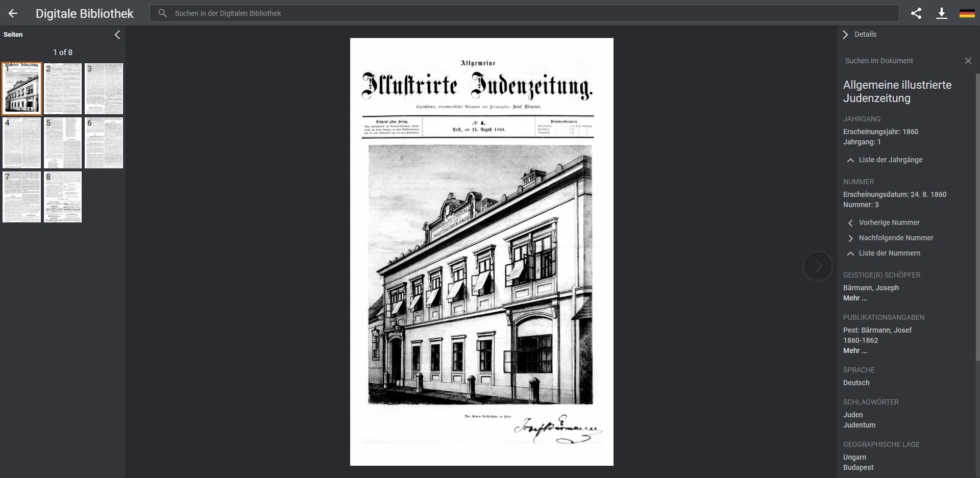980x478 pixels.
Task: Show Mehr under Publikationsangaben
Action: coord(855,350)
